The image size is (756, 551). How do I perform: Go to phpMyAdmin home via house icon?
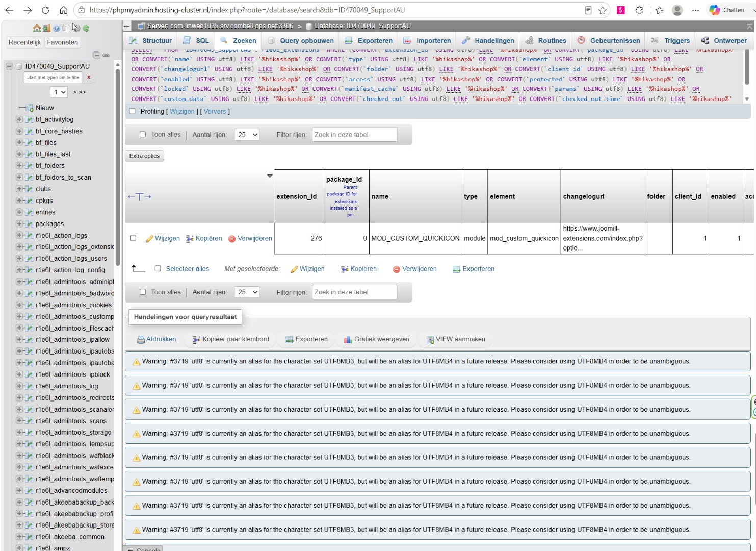coord(37,29)
